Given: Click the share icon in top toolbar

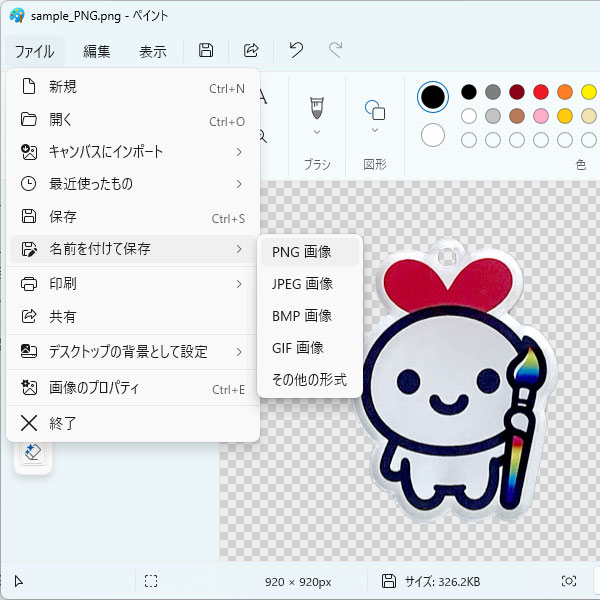Looking at the screenshot, I should (x=251, y=50).
